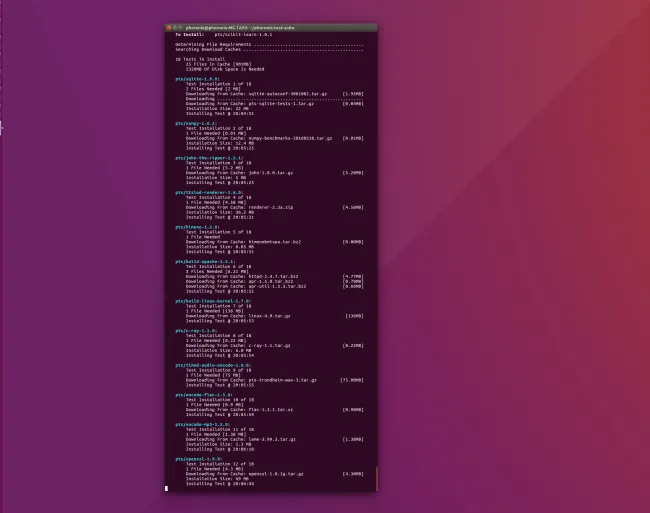Click the openssl-1.0.1g.tar.gz file name
This screenshot has height=513, width=650.
276,474
